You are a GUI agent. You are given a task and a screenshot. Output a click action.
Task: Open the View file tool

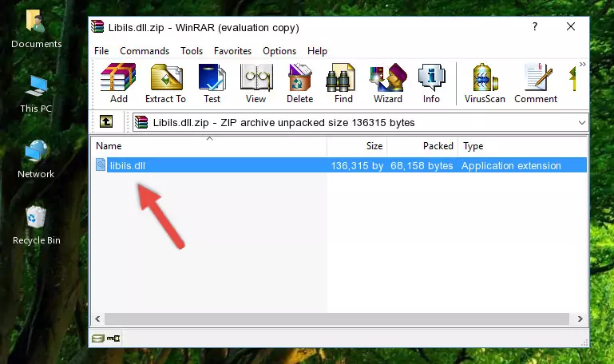(256, 83)
